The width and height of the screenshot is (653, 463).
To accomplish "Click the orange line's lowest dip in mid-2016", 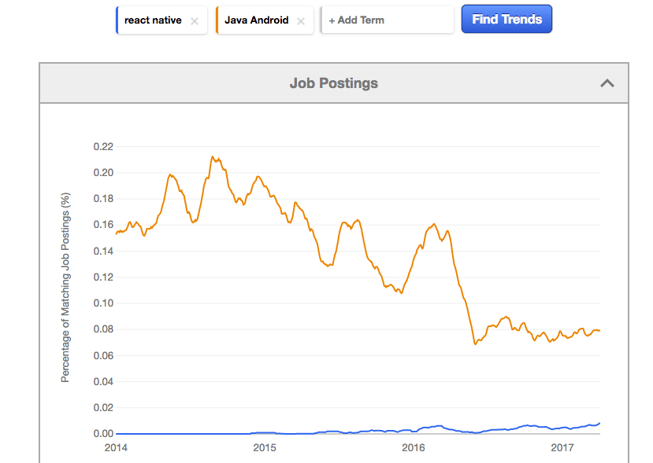I will [x=476, y=344].
